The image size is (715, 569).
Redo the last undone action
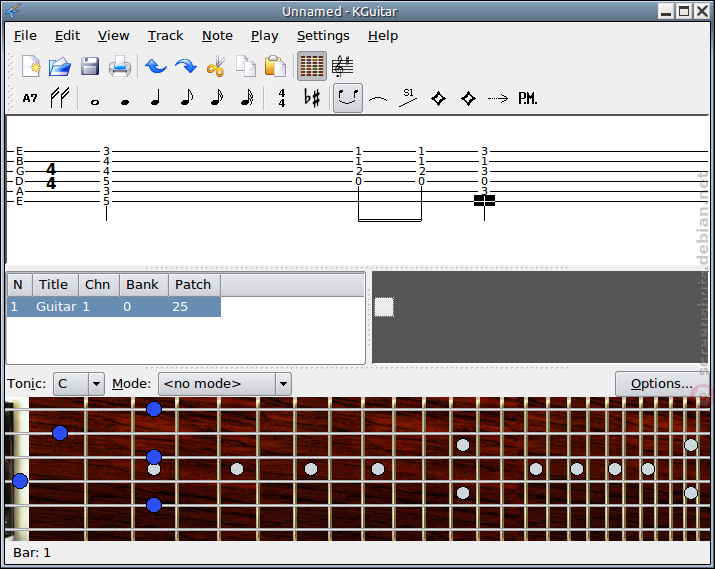click(x=186, y=67)
